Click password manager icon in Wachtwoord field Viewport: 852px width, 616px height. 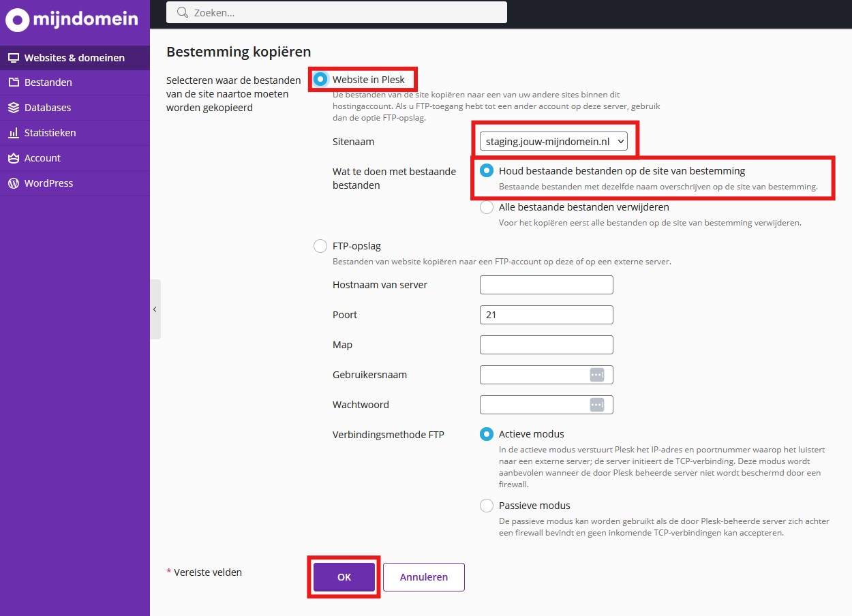[596, 405]
